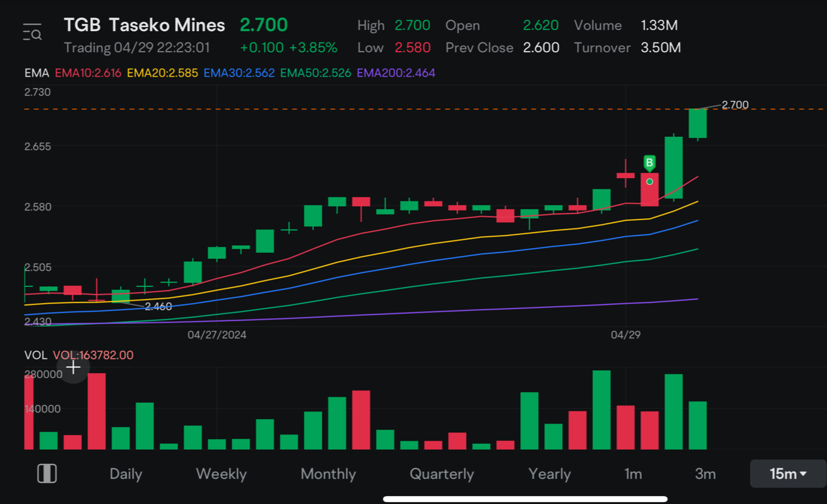Tap the VOL indicator label
The image size is (827, 504).
(x=35, y=355)
